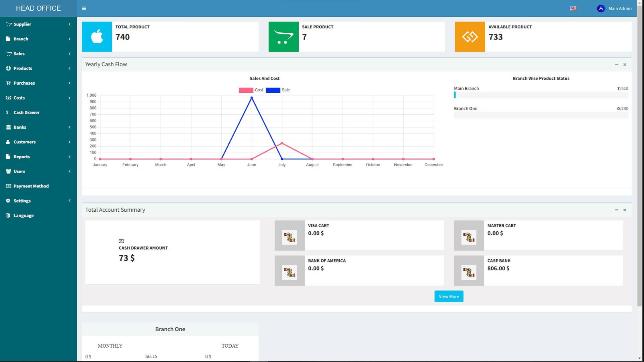Click the hamburger menu toggle icon
Image resolution: width=644 pixels, height=362 pixels.
point(84,8)
